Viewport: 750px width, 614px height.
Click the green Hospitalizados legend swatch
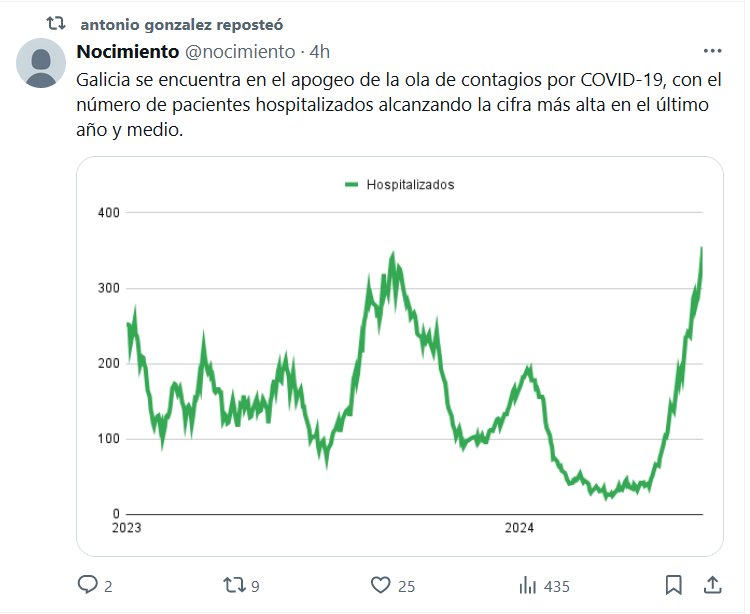[x=351, y=185]
